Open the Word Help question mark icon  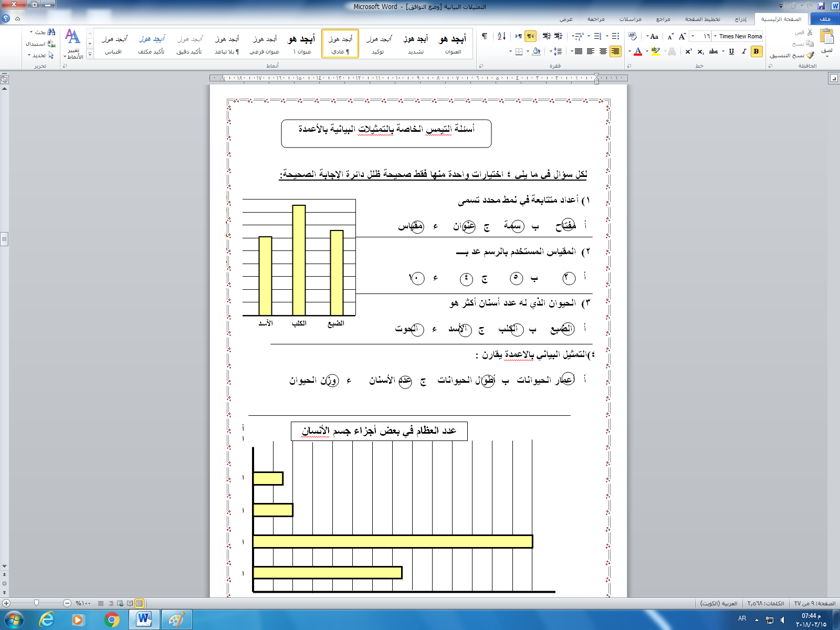(6, 18)
